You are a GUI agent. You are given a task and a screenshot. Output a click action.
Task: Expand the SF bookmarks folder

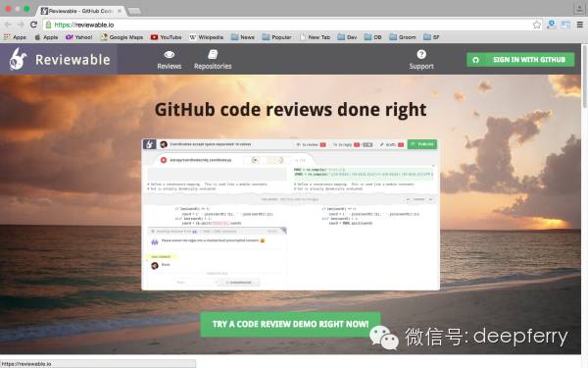431,37
